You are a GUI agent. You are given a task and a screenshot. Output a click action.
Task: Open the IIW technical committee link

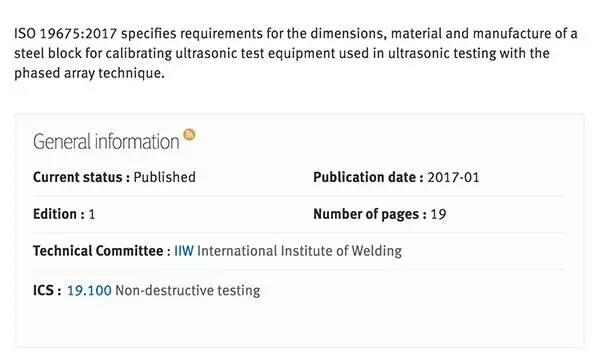pos(184,251)
